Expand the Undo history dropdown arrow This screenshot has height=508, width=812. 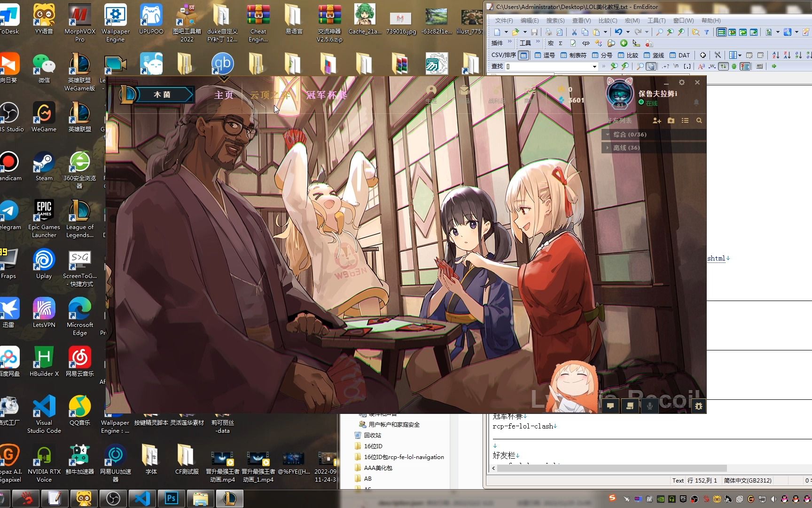(x=628, y=32)
